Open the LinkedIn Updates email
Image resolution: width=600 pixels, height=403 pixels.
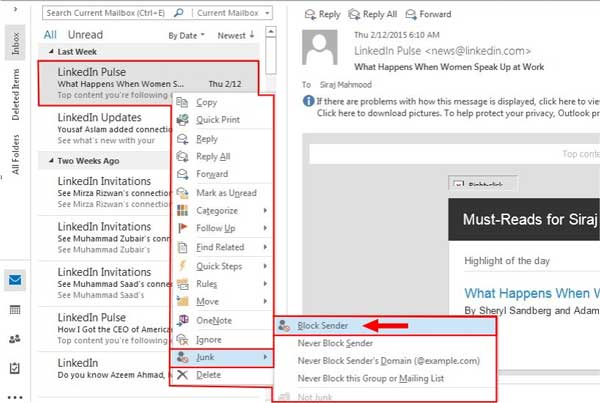coord(105,129)
